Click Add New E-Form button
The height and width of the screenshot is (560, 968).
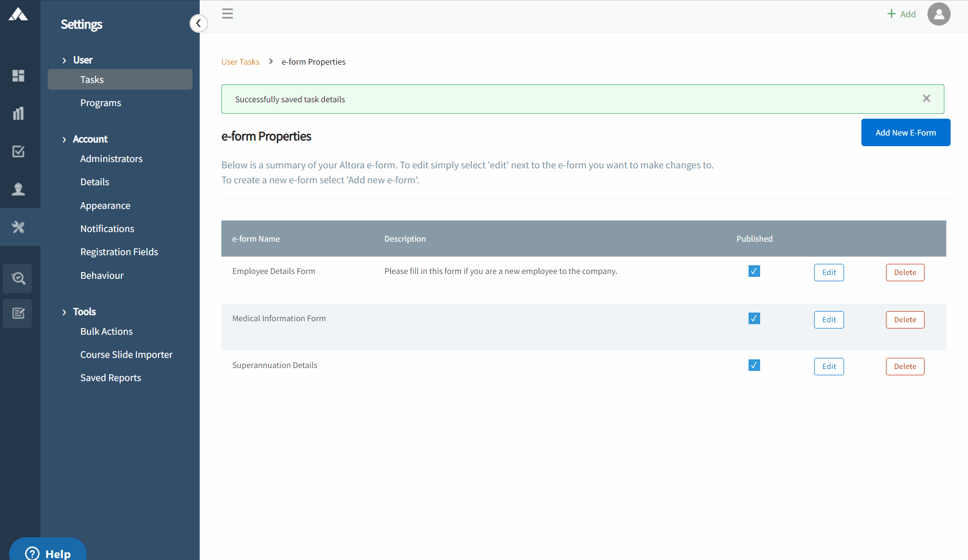(905, 133)
